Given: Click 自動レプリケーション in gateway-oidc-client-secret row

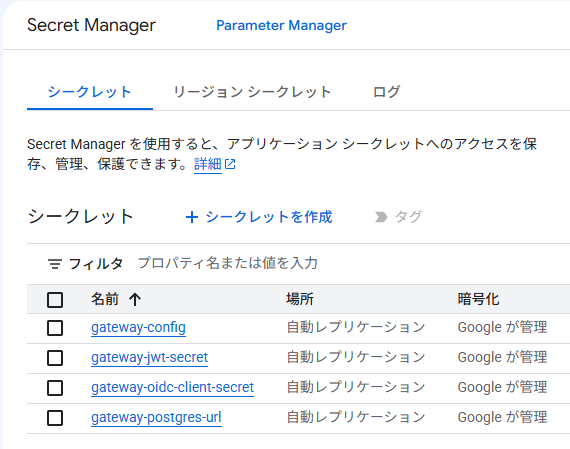Looking at the screenshot, I should click(x=356, y=387).
